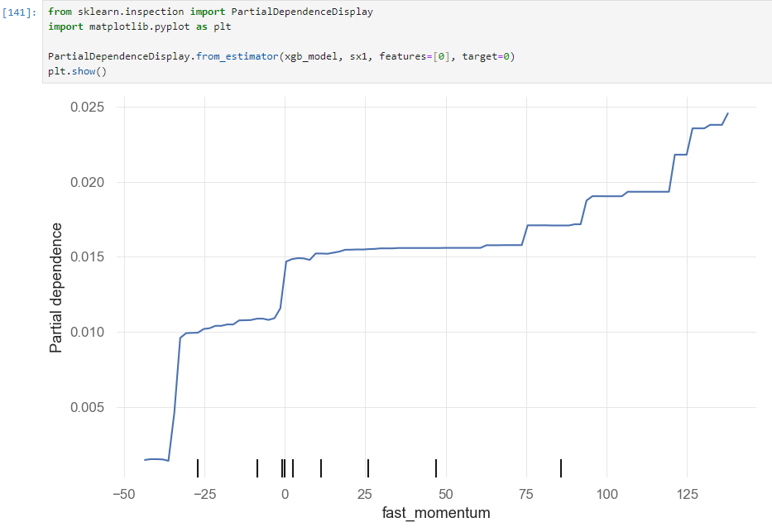Click x-axis tick label −25
The width and height of the screenshot is (772, 532).
coord(204,494)
